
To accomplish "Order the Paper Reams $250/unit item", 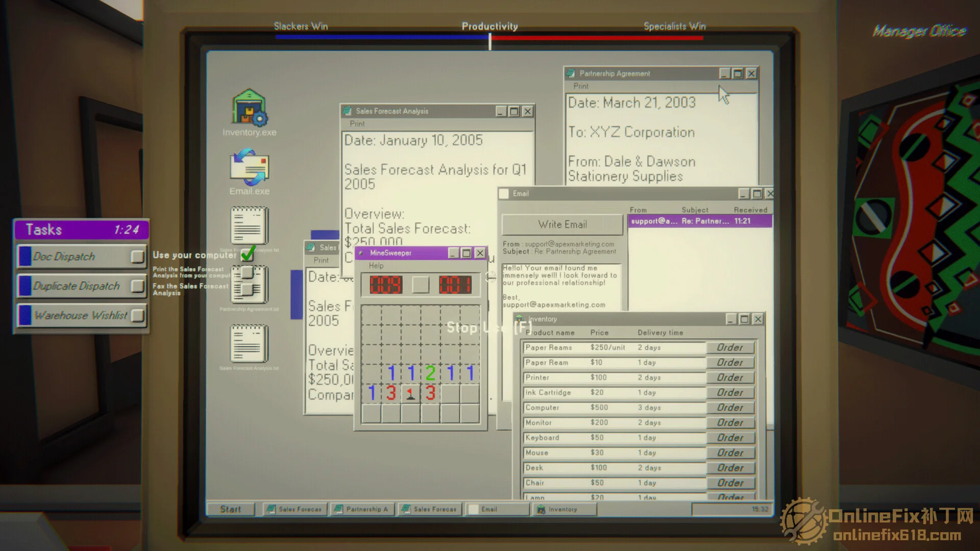I will 730,347.
